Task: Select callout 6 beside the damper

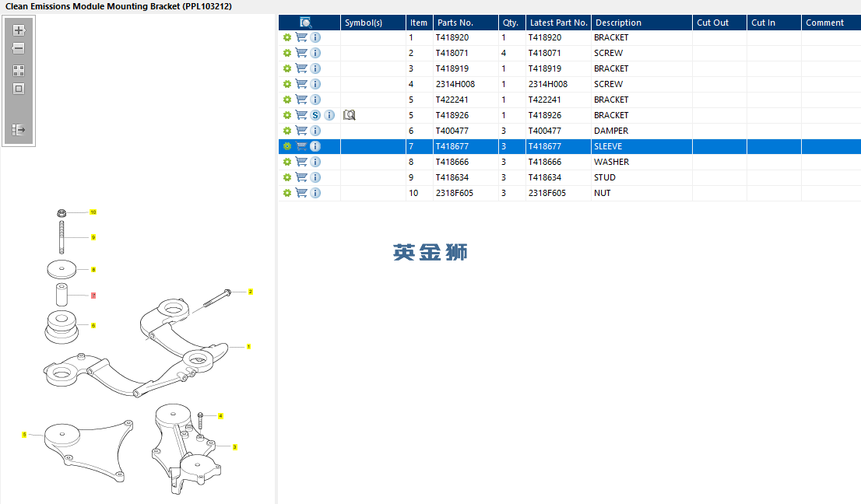Action: pyautogui.click(x=93, y=326)
